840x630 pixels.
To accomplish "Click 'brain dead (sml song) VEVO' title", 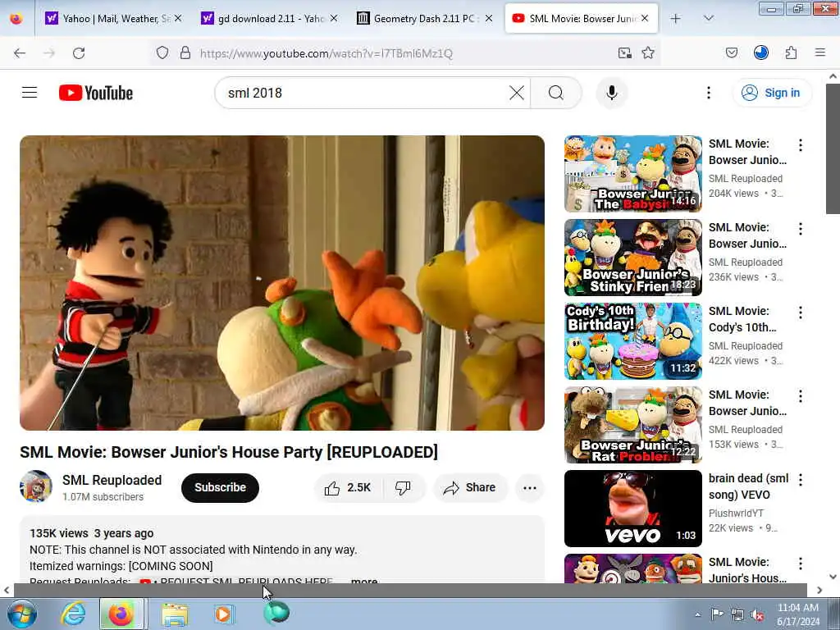I will [x=748, y=486].
